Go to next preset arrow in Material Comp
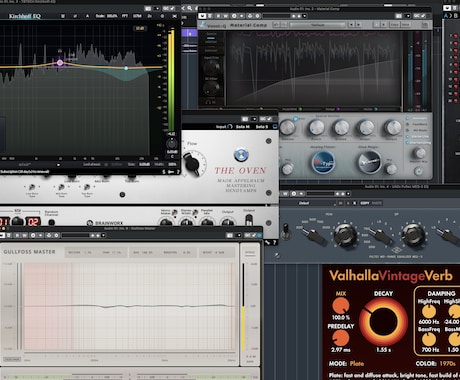 358,25
